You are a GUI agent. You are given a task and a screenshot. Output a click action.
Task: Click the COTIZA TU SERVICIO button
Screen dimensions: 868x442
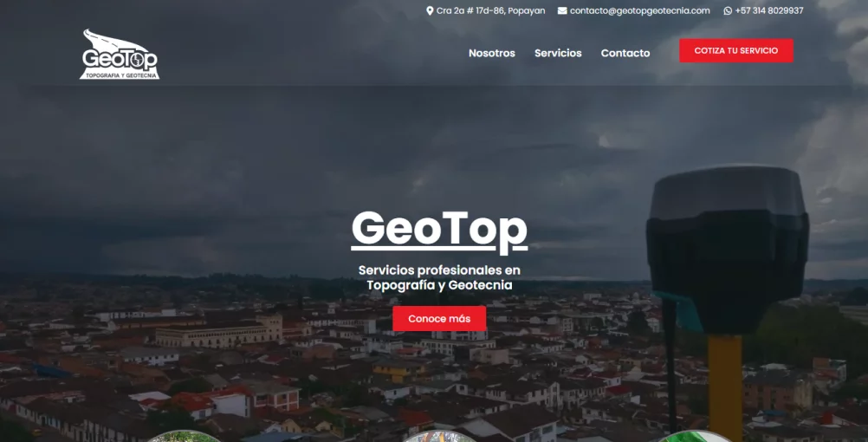coord(736,50)
